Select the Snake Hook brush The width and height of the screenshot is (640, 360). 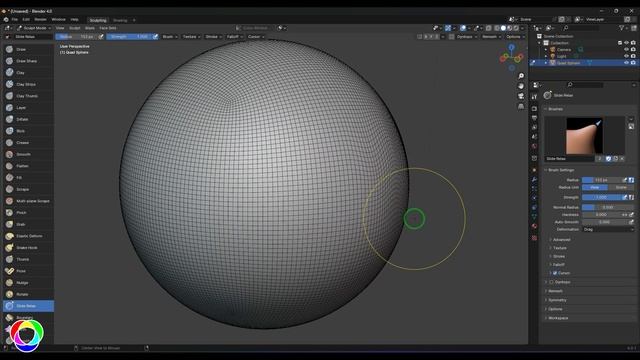(28, 247)
